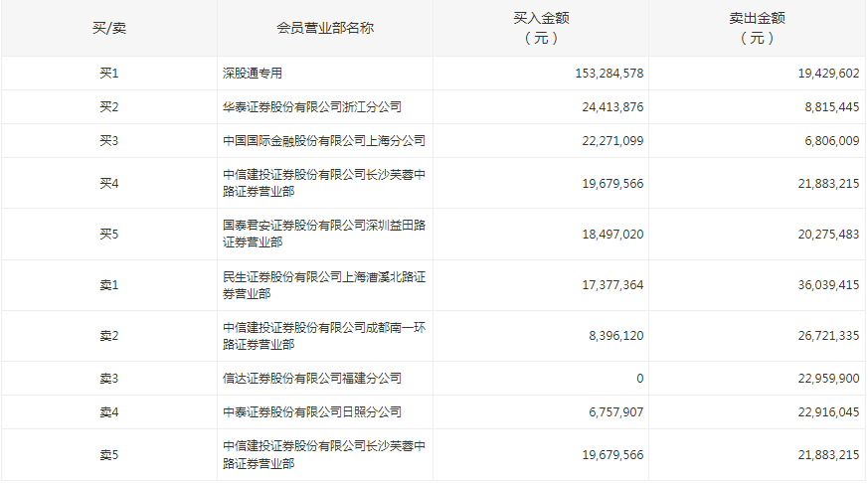This screenshot has width=868, height=483.
Task: Click 民生证券上海漕溪北路证券营业部 name
Action: pos(324,286)
